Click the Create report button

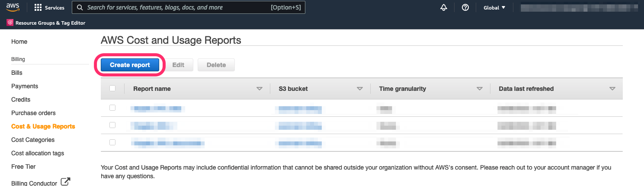pyautogui.click(x=130, y=65)
